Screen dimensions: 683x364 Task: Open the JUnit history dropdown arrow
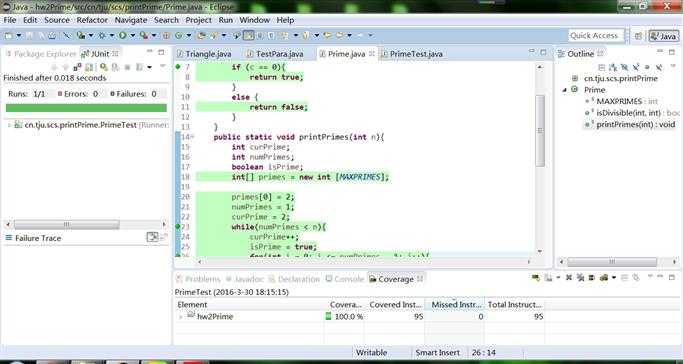pyautogui.click(x=149, y=67)
